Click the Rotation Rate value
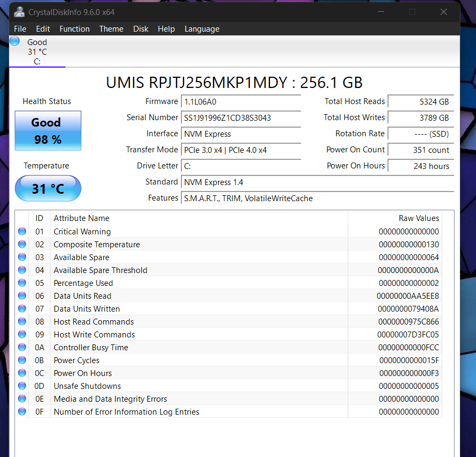 point(421,134)
